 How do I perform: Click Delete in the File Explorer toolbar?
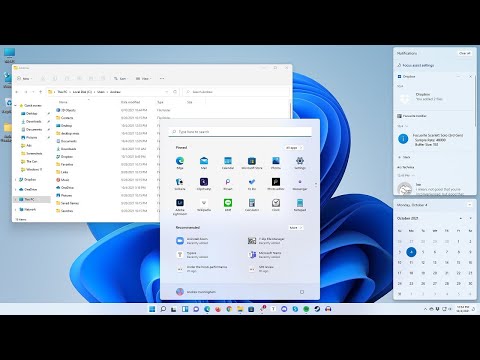click(103, 79)
